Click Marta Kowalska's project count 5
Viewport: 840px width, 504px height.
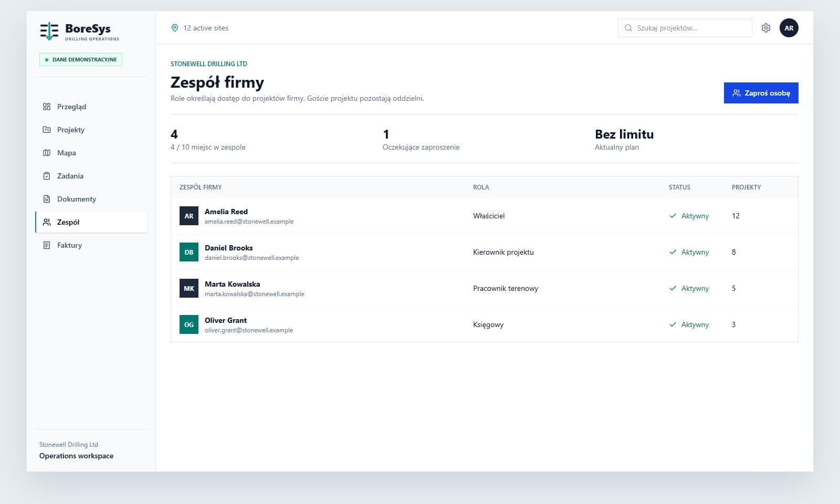(734, 288)
